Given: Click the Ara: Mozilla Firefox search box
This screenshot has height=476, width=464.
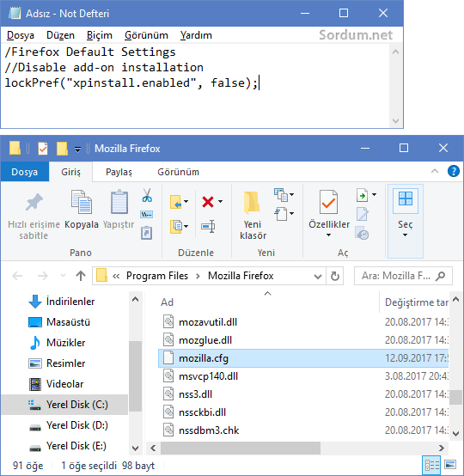Looking at the screenshot, I should pos(403,276).
